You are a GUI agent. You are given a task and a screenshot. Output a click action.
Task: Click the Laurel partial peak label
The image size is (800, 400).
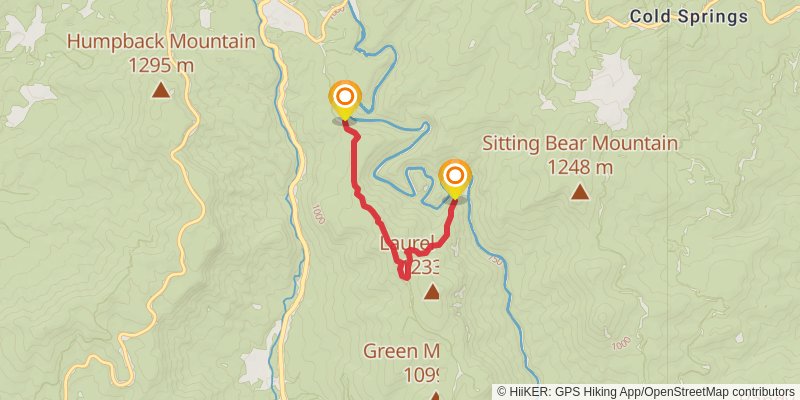(x=407, y=243)
